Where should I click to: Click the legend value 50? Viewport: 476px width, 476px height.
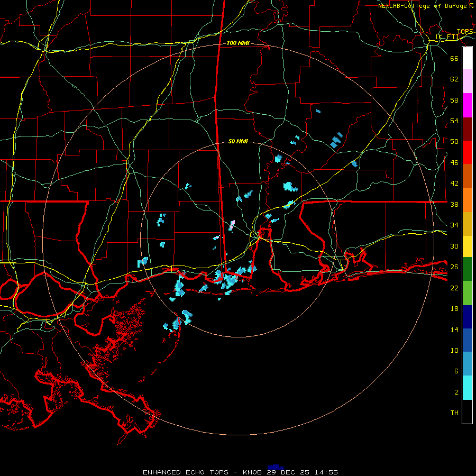pos(454,142)
